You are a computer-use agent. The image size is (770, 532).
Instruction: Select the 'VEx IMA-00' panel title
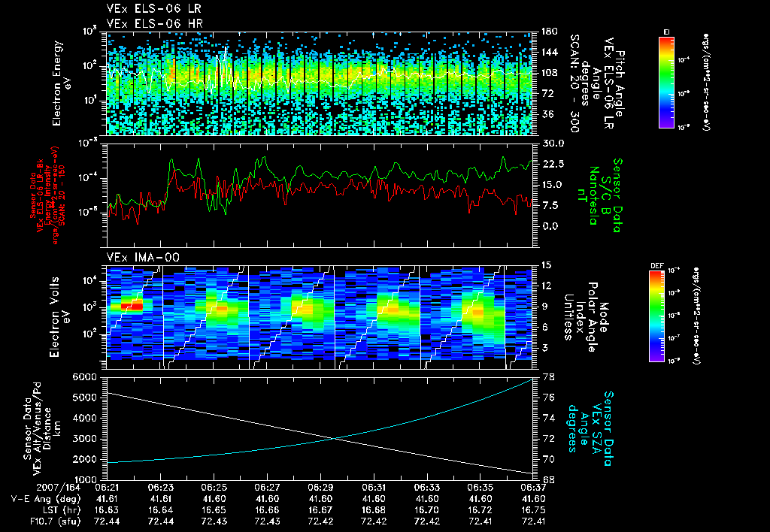click(143, 257)
